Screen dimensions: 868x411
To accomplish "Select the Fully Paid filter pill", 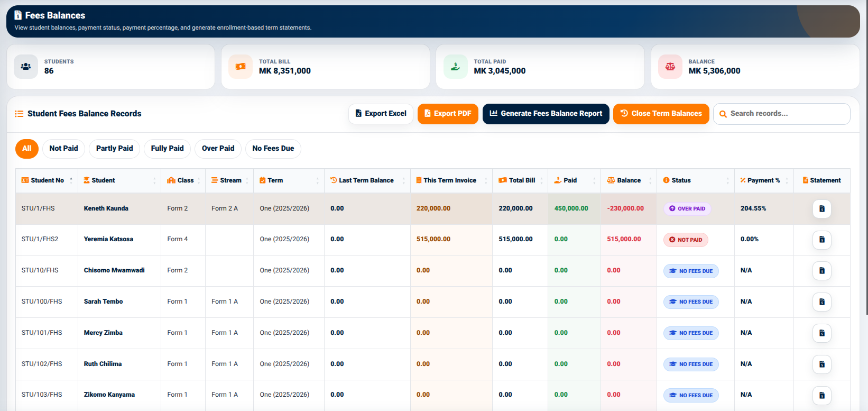I will [x=167, y=149].
